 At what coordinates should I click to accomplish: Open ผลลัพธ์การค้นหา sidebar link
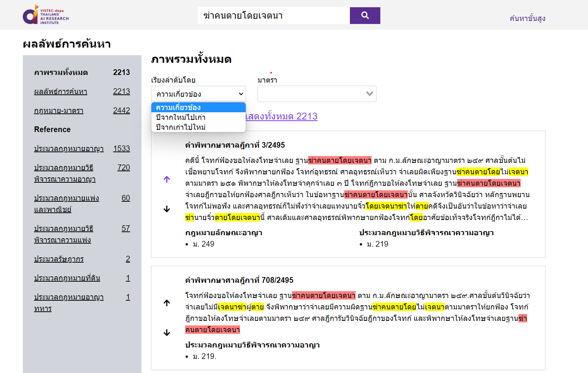coord(60,91)
